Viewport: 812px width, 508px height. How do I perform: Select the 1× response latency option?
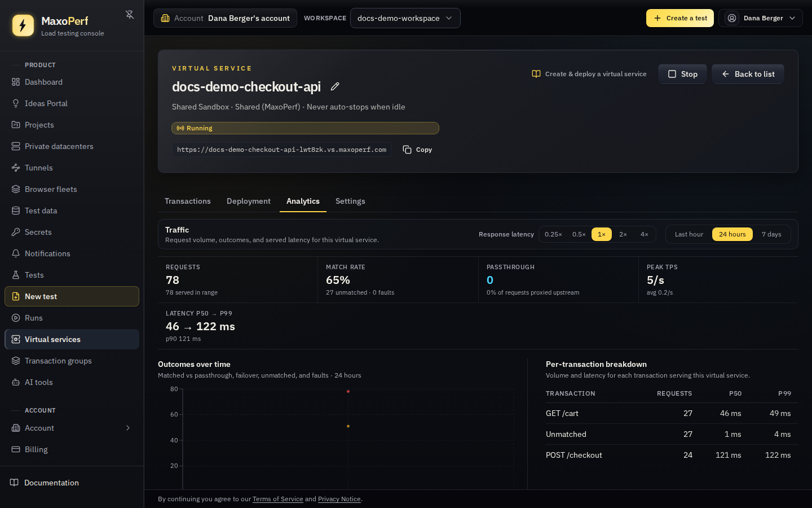click(x=602, y=234)
